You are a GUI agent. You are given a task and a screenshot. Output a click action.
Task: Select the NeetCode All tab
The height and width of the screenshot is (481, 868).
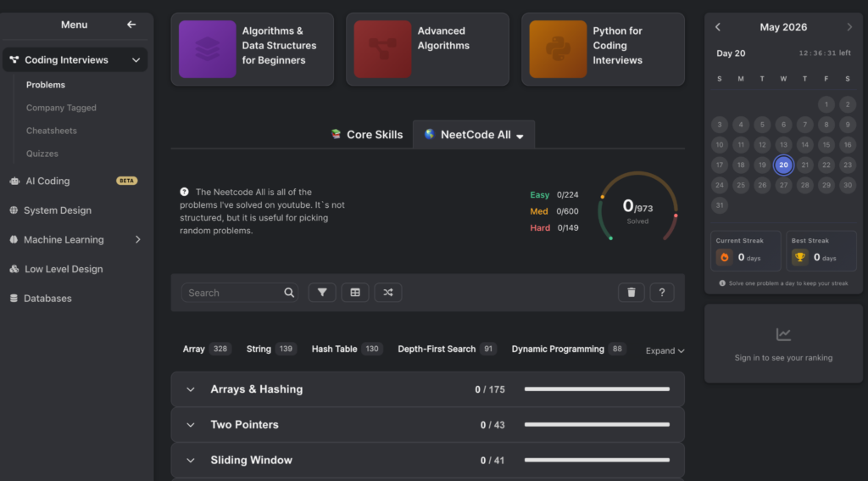(474, 135)
